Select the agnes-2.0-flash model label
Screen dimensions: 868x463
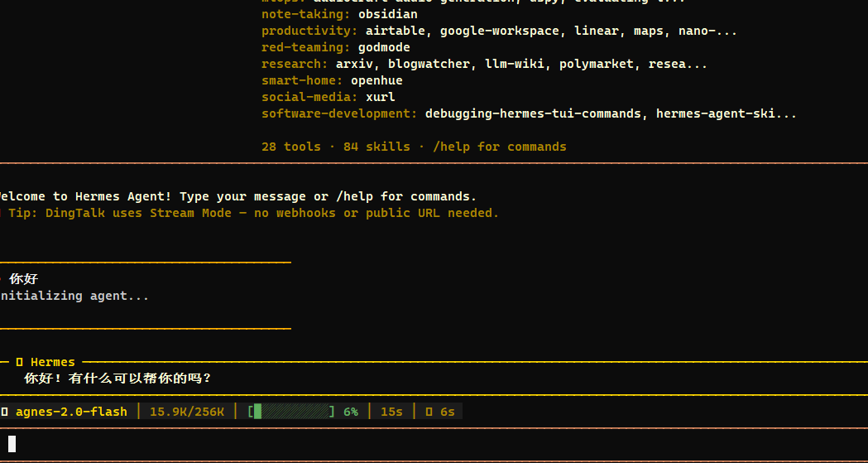71,412
